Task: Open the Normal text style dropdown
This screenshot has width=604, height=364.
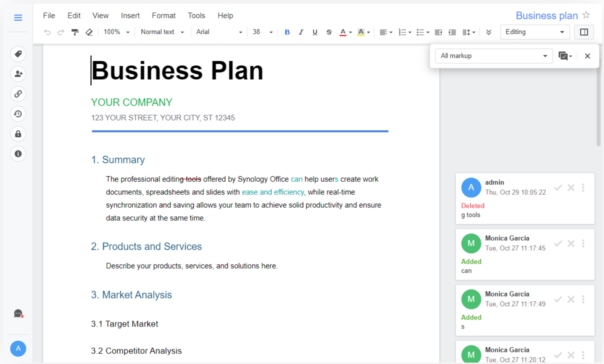Action: coord(162,32)
